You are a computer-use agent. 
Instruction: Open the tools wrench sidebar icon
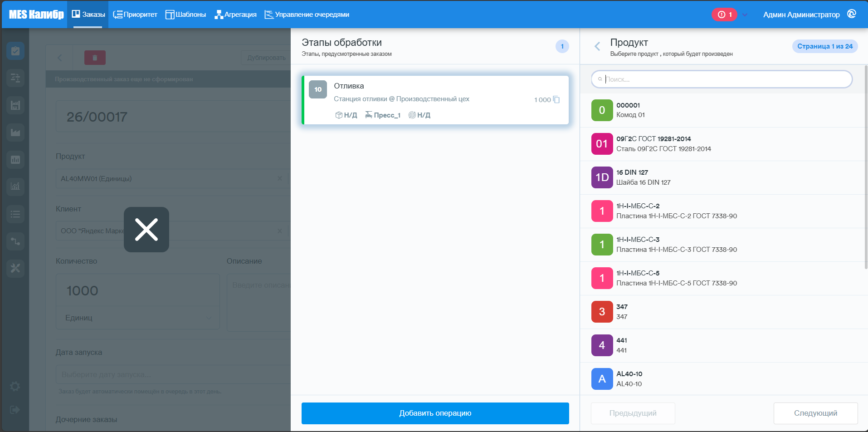click(x=15, y=268)
